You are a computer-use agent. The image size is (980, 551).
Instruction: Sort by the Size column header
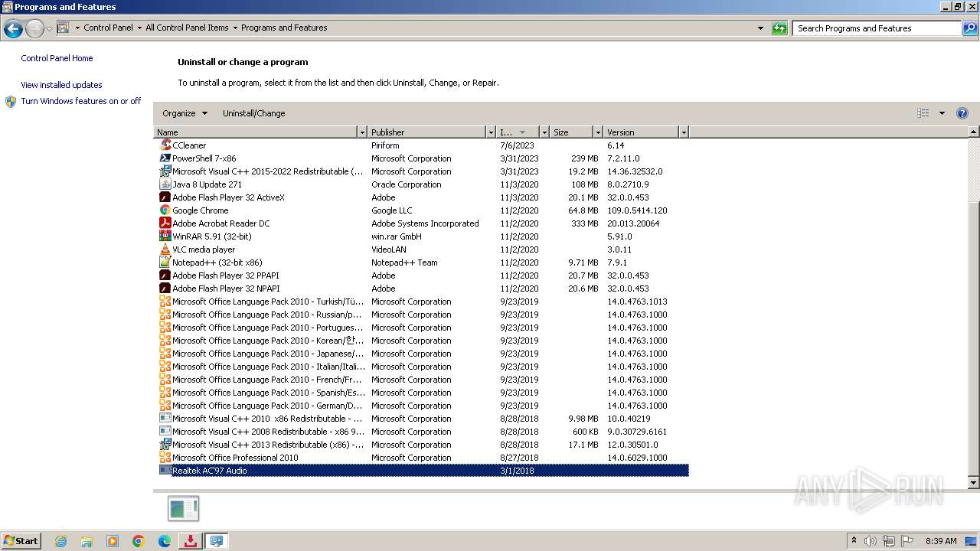tap(572, 132)
